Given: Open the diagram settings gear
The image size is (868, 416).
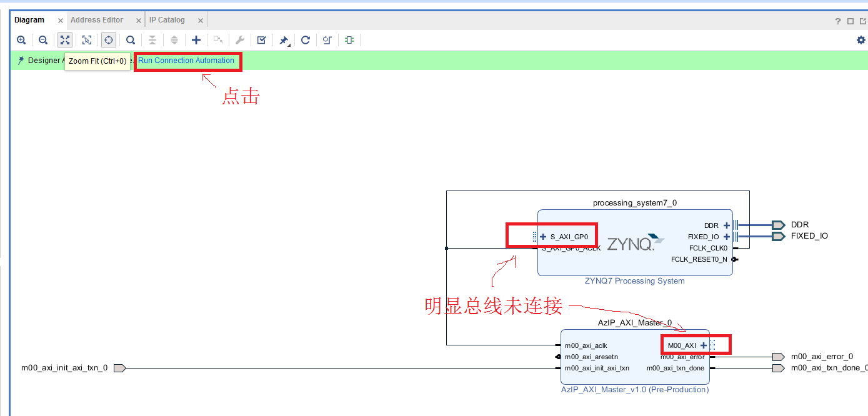Looking at the screenshot, I should click(x=861, y=40).
